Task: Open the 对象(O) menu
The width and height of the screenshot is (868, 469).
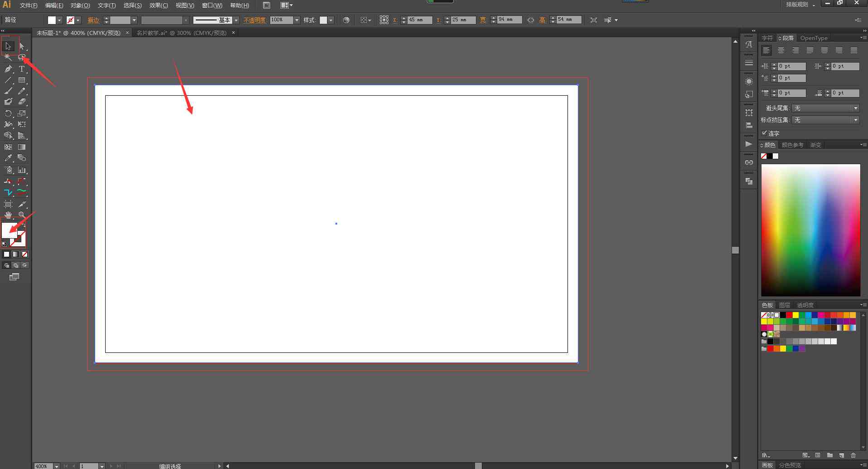Action: click(80, 5)
